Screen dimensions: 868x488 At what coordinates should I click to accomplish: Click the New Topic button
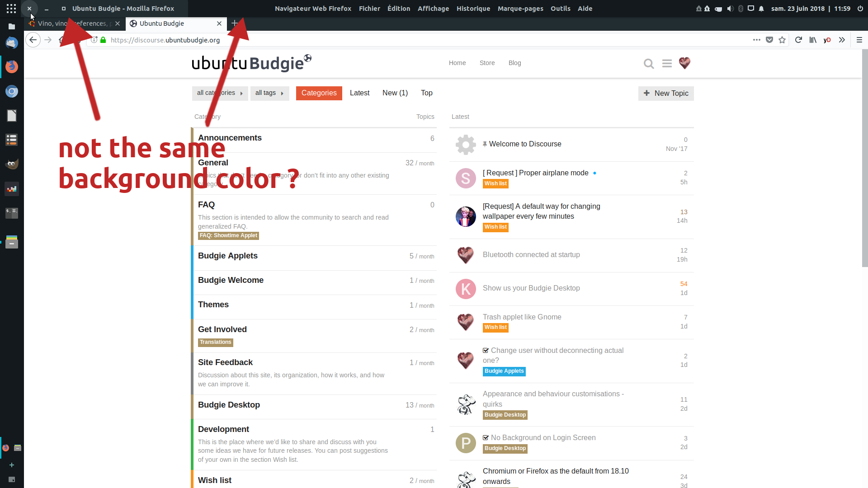665,94
